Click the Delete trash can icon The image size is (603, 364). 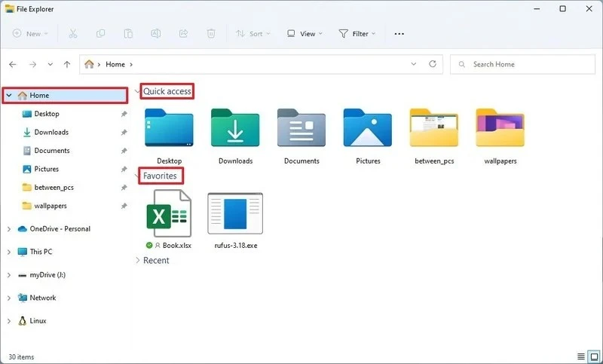(212, 34)
